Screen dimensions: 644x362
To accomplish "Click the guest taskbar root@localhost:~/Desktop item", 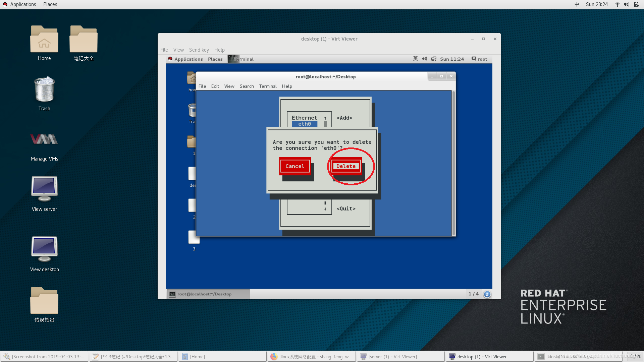I will tap(208, 294).
